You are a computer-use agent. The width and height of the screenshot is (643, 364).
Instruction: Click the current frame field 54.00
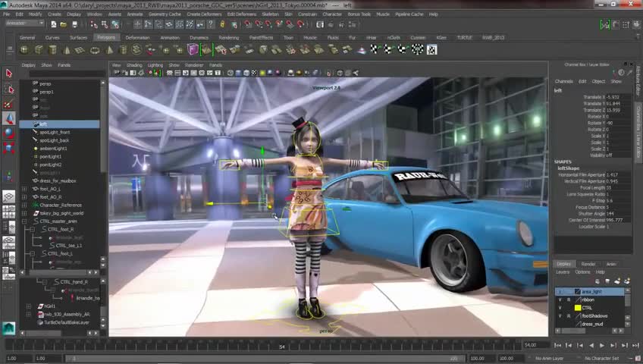point(536,346)
